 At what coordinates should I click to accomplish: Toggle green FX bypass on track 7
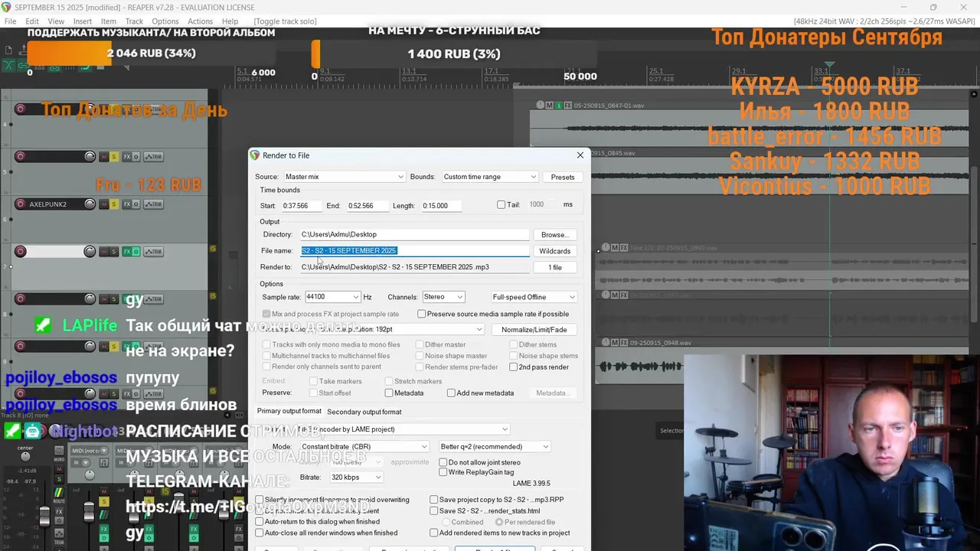click(136, 252)
